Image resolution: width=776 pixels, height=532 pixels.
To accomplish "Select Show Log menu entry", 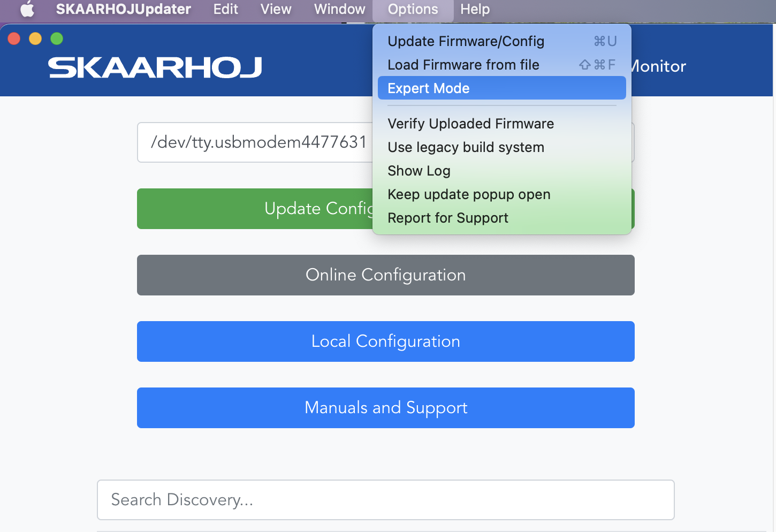I will [x=502, y=171].
